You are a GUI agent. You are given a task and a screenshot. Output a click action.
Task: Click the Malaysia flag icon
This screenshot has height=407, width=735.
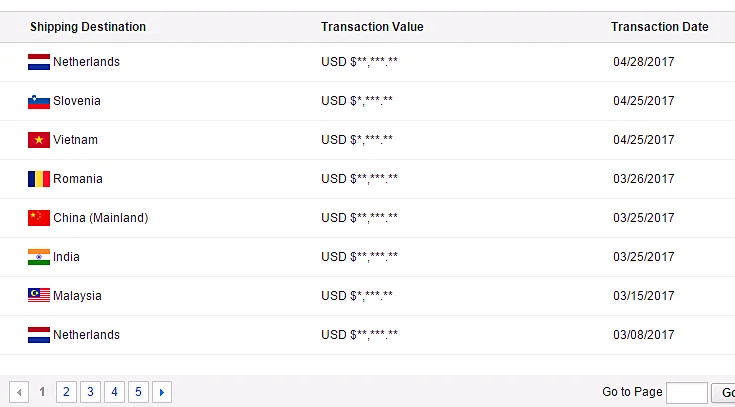[x=39, y=295]
